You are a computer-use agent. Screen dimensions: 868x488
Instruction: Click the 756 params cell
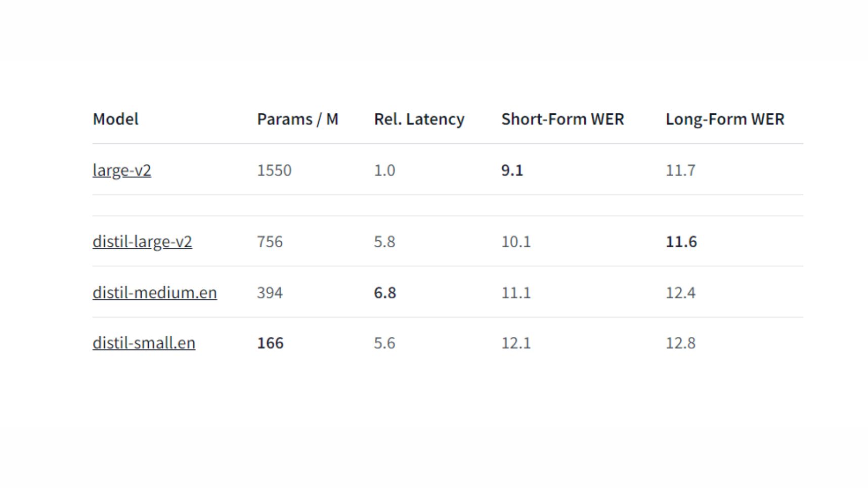pos(270,242)
